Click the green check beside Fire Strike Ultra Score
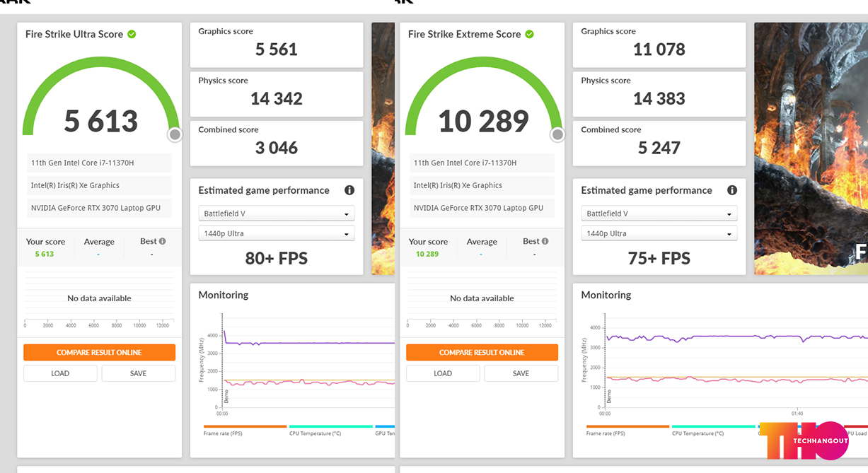The width and height of the screenshot is (868, 473). coord(132,34)
